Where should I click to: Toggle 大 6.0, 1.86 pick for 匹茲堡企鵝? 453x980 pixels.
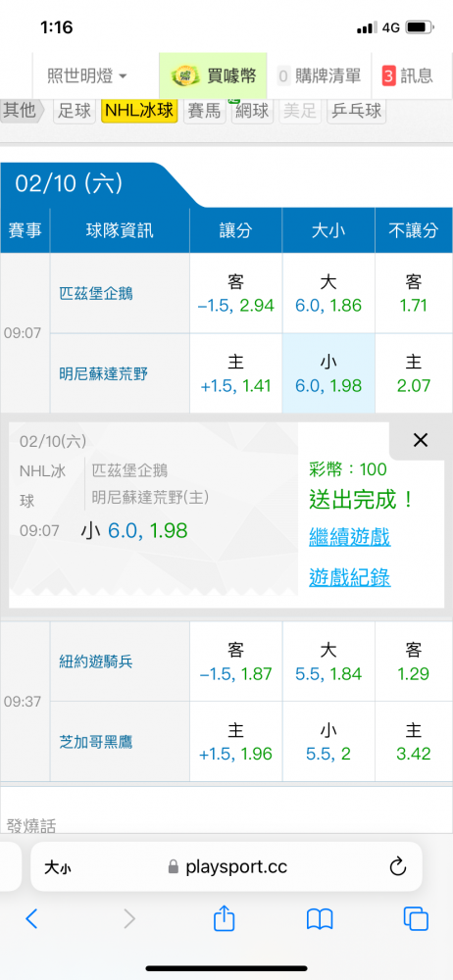[x=328, y=293]
